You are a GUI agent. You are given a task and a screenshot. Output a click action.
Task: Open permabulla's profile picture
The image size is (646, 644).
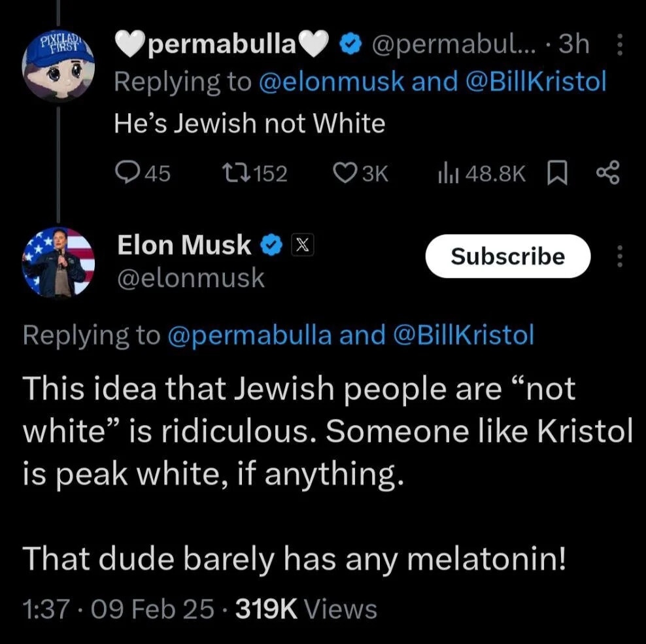coord(58,65)
